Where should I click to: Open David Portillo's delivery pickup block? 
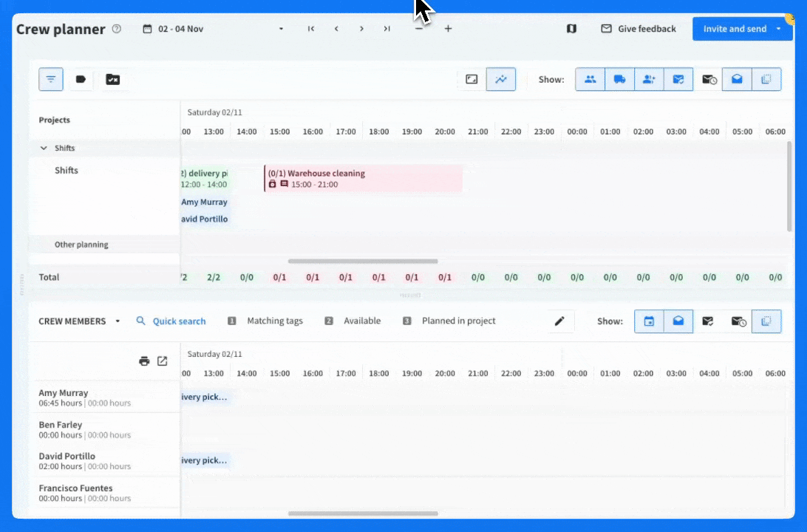[x=205, y=460]
